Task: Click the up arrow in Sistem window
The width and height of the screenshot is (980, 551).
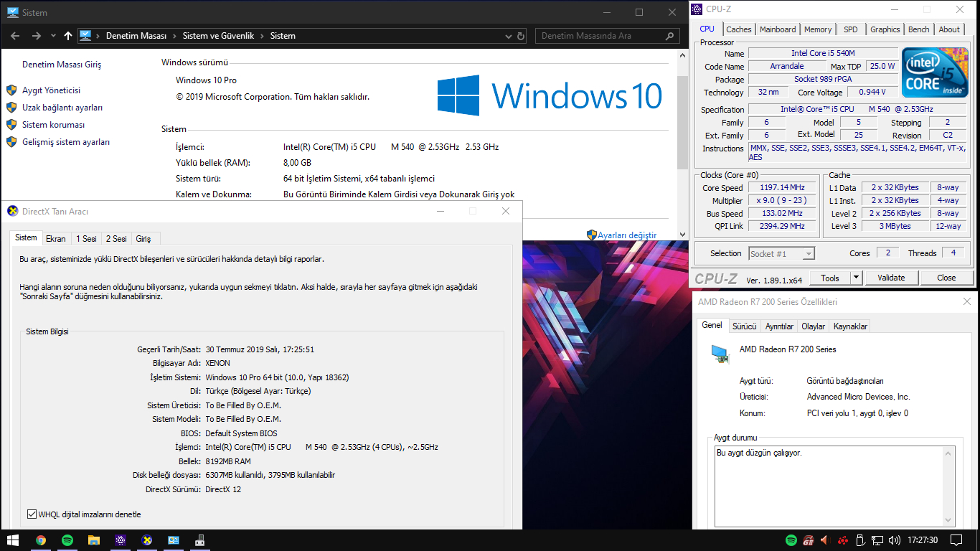Action: [67, 36]
